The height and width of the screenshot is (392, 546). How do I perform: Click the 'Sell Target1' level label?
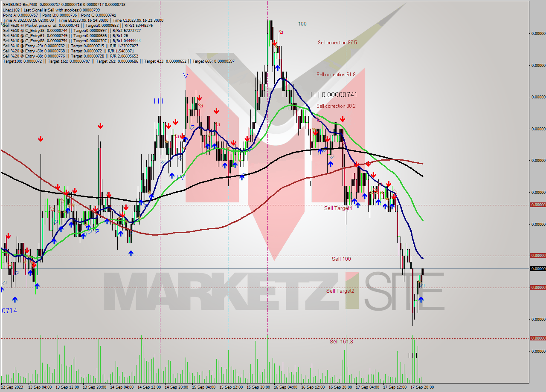pyautogui.click(x=338, y=208)
